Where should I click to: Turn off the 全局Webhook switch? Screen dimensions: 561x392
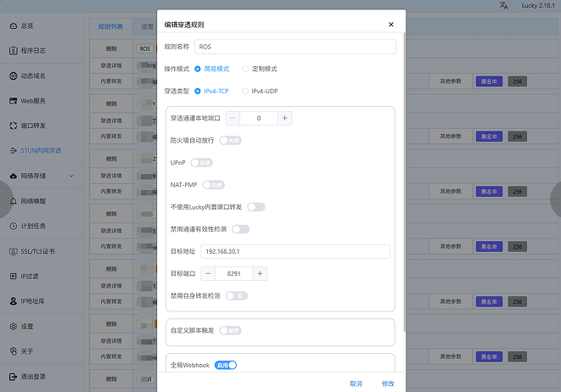(x=226, y=365)
